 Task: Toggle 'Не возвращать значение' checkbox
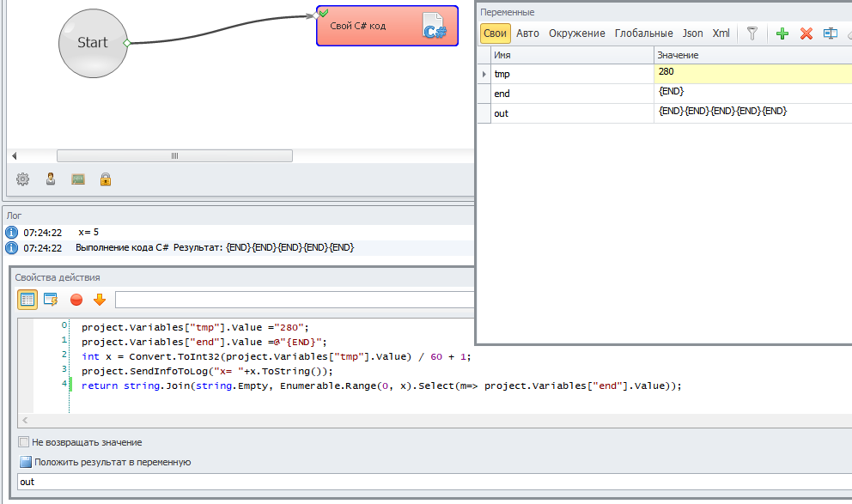(24, 442)
